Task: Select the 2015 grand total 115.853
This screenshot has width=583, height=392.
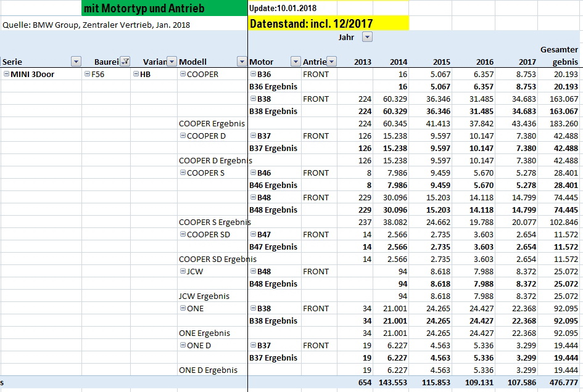Action: pyautogui.click(x=436, y=382)
